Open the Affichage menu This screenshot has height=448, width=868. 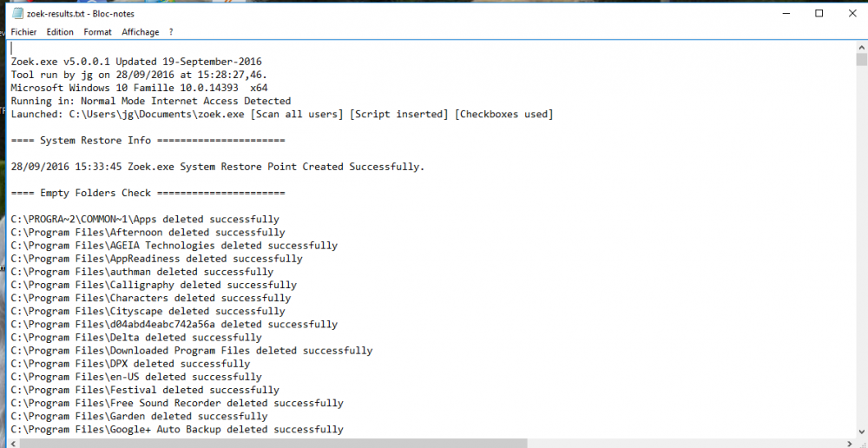click(x=140, y=32)
